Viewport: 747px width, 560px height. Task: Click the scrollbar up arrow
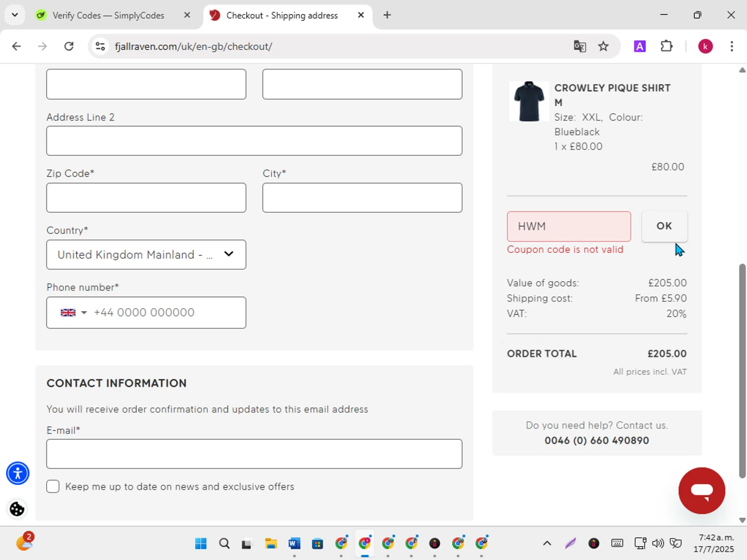[x=742, y=70]
